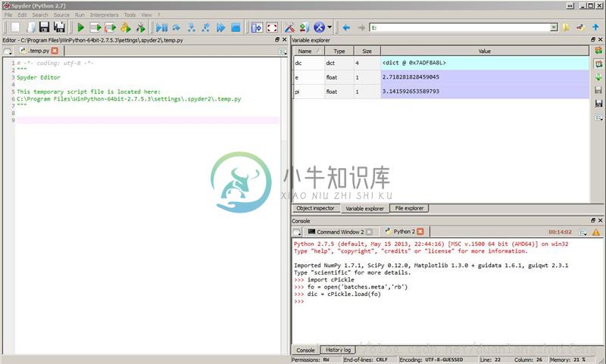Run cell and advance icon
The width and height of the screenshot is (606, 364).
pos(111,27)
